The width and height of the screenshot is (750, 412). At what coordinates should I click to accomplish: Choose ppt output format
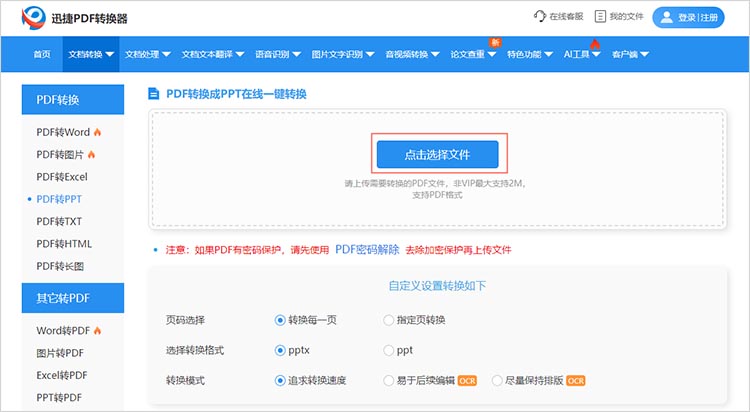click(x=388, y=351)
